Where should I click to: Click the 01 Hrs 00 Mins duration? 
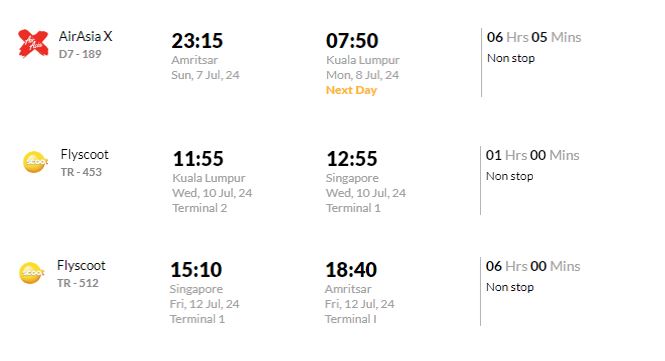coord(533,155)
